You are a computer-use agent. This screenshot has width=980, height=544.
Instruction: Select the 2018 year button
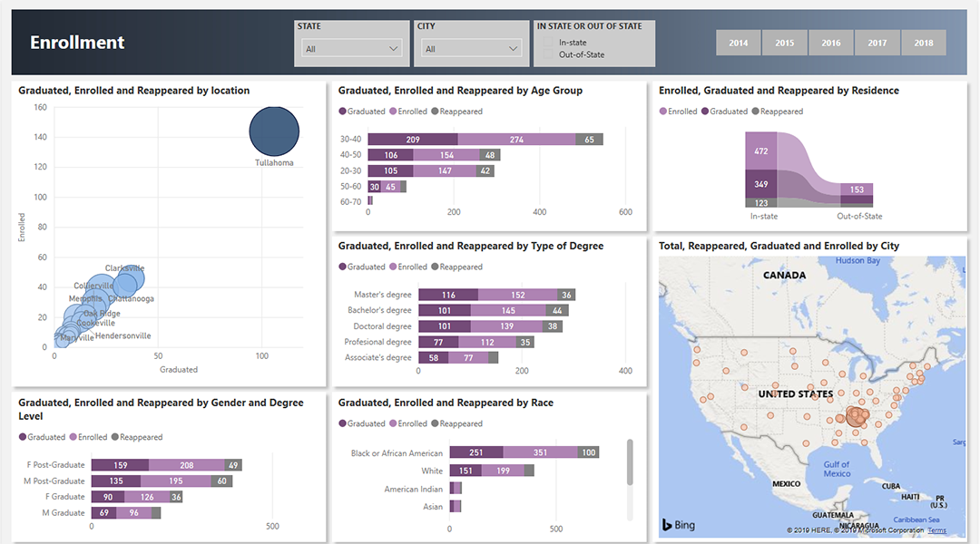pos(923,44)
